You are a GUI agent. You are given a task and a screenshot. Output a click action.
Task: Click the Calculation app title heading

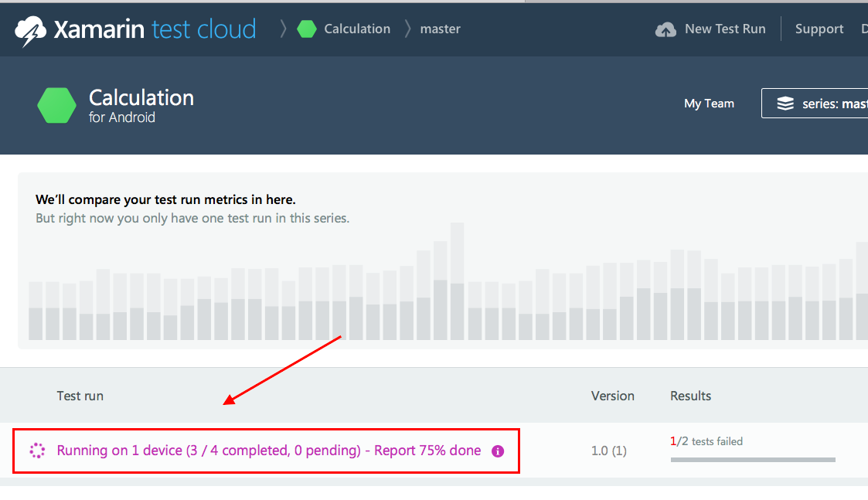tap(141, 98)
